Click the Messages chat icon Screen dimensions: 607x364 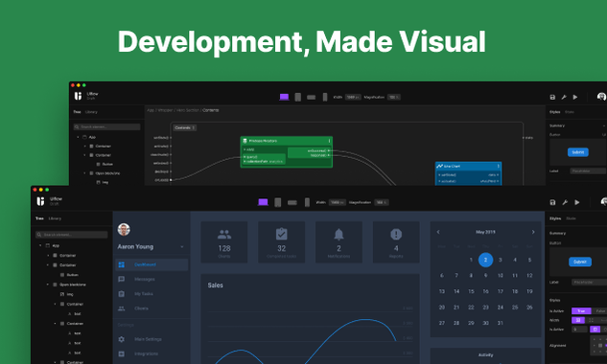coord(121,279)
